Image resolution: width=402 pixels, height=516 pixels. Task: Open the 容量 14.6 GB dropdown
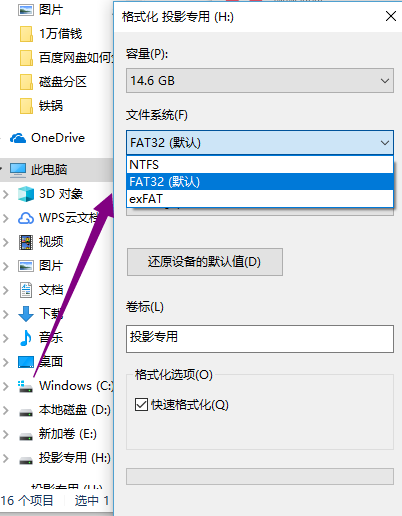[x=260, y=81]
